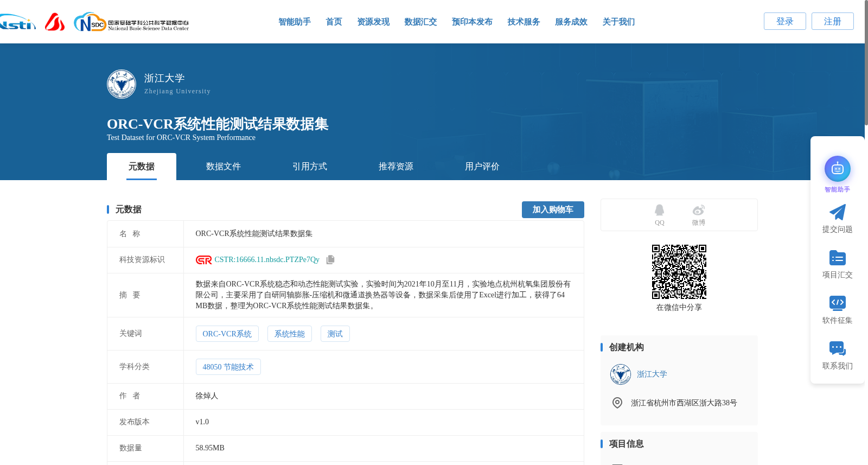Viewport: 868px width, 465px height.
Task: Click author name 徐焯人
Action: click(207, 396)
